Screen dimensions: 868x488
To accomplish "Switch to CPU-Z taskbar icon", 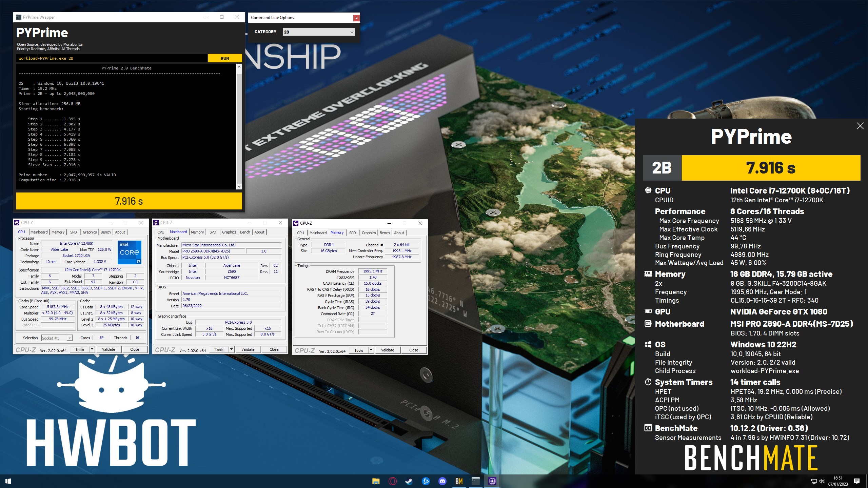I will (492, 481).
